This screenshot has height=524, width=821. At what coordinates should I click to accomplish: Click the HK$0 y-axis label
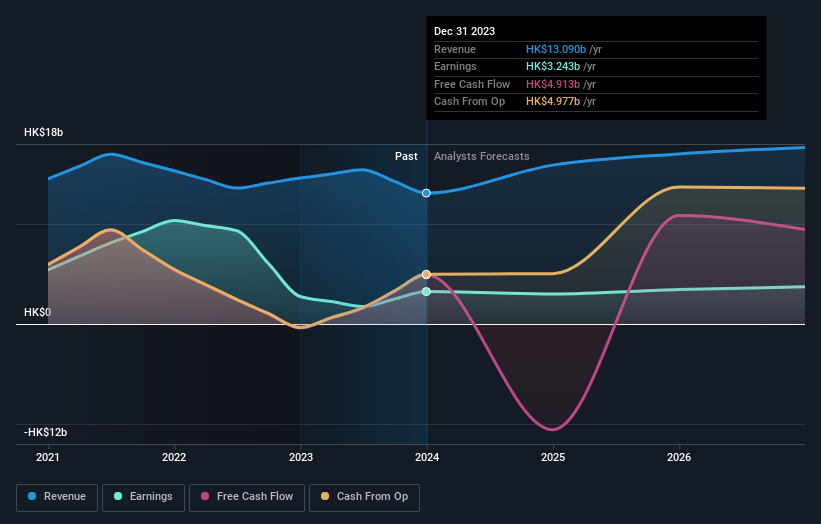[38, 313]
